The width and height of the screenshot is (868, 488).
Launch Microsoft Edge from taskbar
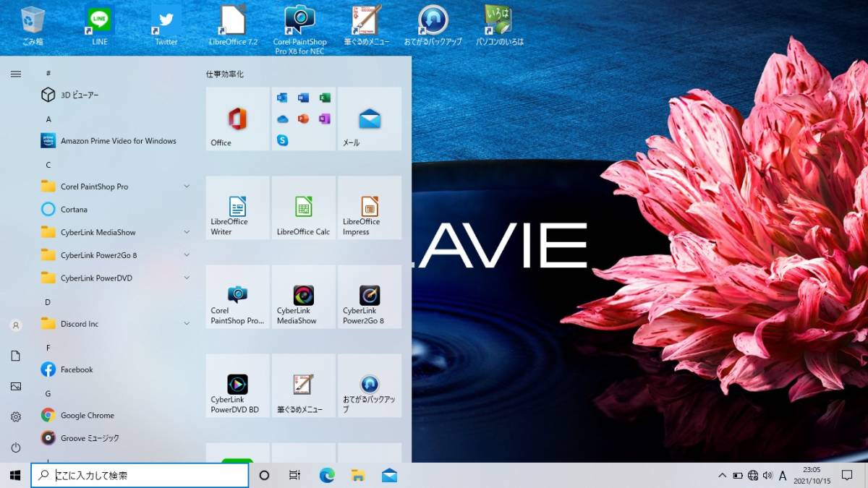327,475
